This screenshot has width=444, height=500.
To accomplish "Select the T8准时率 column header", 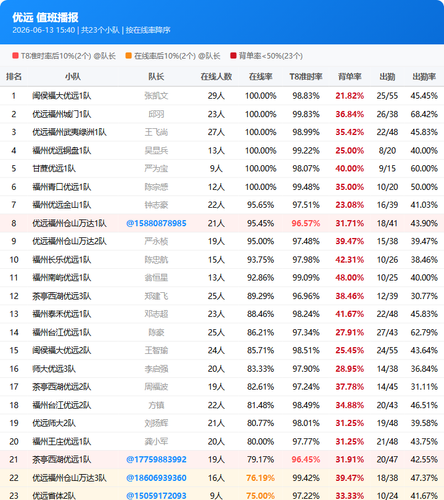I will 306,77.
